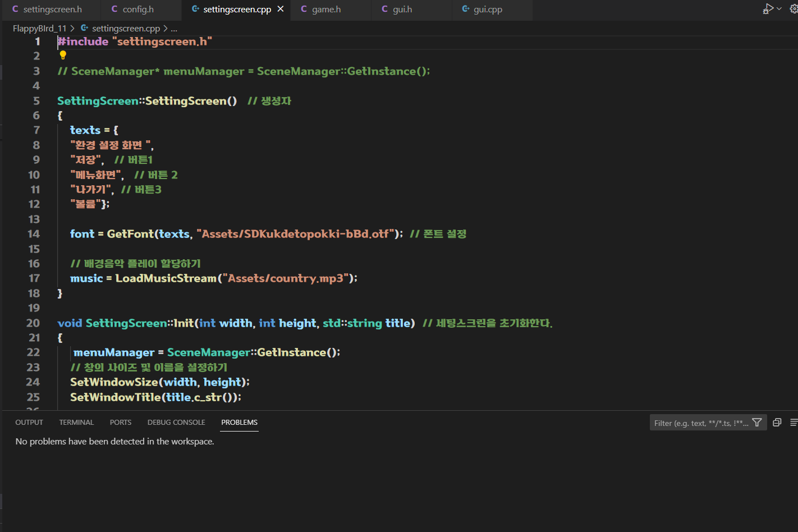Screen dimensions: 798x532
Task: Run the code with the play button
Action: tap(768, 9)
